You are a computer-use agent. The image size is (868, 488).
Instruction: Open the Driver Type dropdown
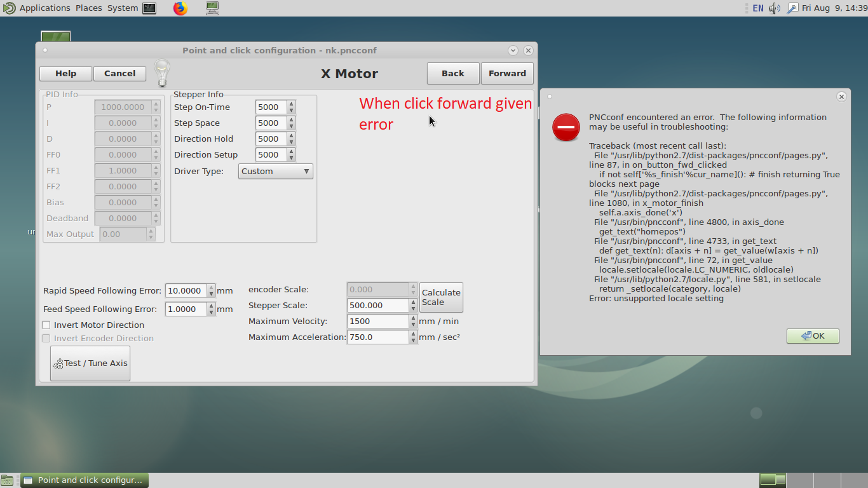click(x=276, y=171)
